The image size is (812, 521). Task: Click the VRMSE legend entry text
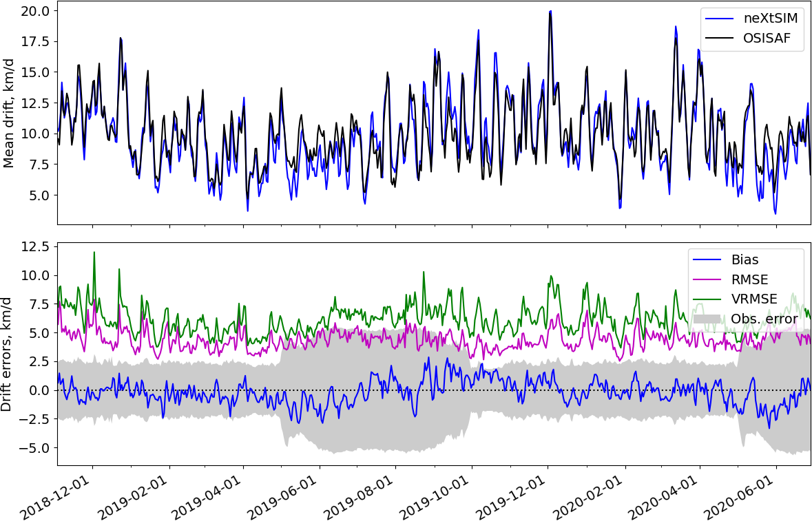point(754,299)
